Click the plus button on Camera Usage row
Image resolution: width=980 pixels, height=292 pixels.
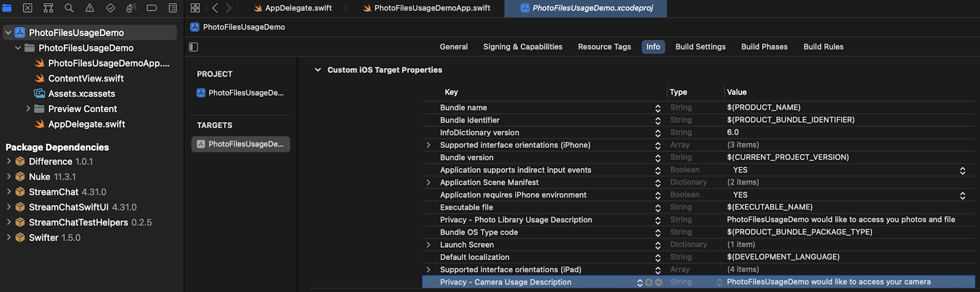tap(649, 282)
